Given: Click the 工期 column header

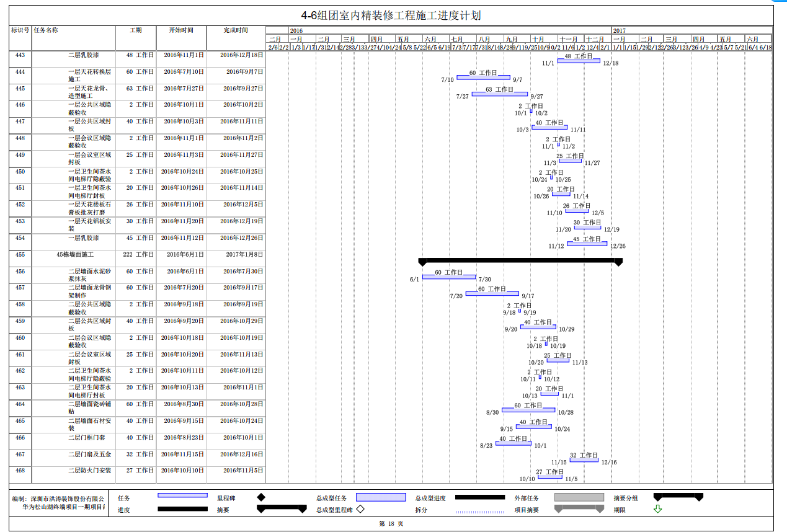Looking at the screenshot, I should click(x=136, y=30).
